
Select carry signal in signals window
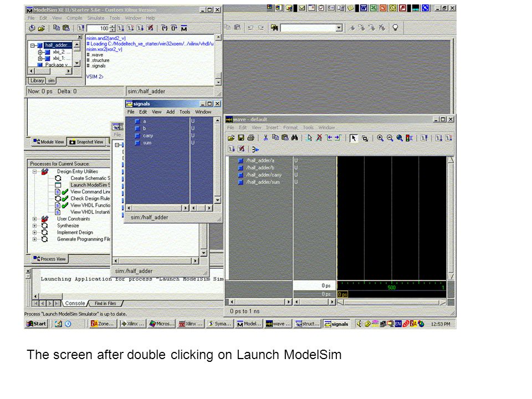pos(148,136)
